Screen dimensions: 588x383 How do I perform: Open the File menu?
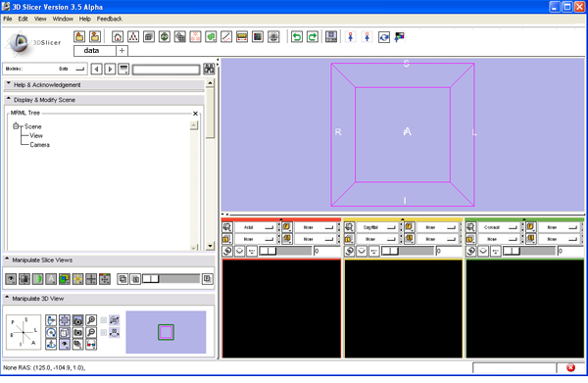pos(8,19)
